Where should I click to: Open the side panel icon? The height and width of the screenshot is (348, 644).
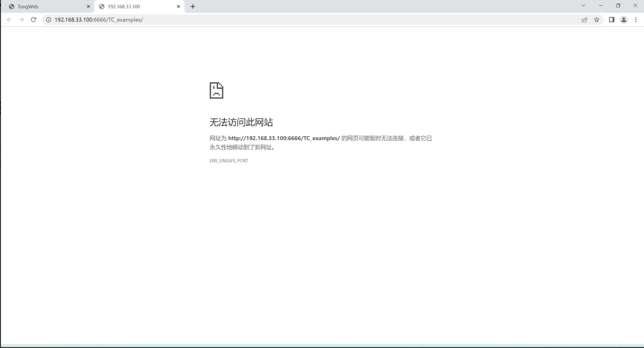click(612, 20)
